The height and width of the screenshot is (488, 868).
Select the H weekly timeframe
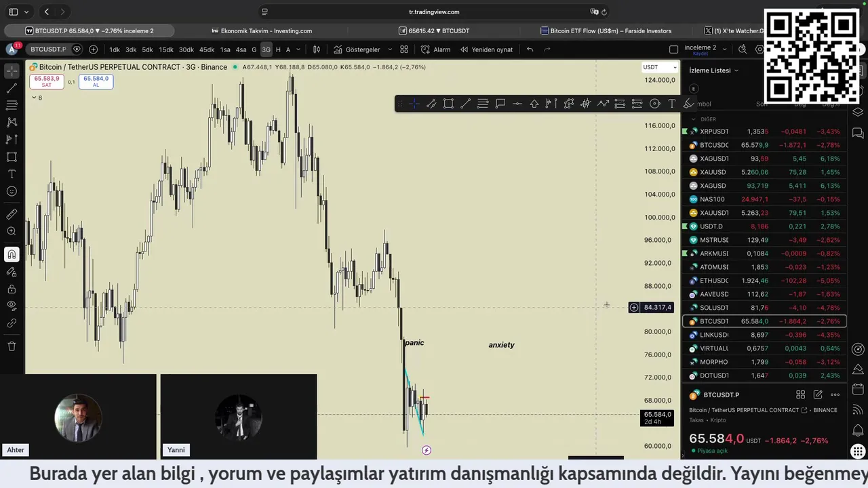click(278, 49)
